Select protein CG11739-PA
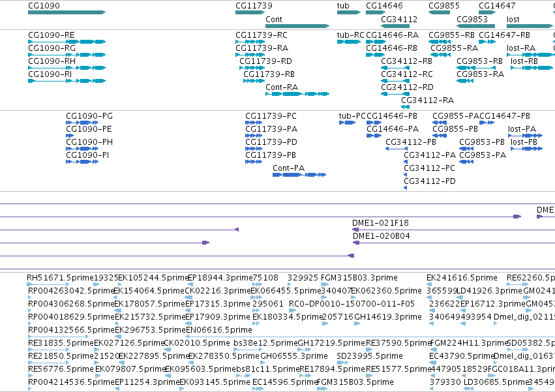 click(254, 136)
